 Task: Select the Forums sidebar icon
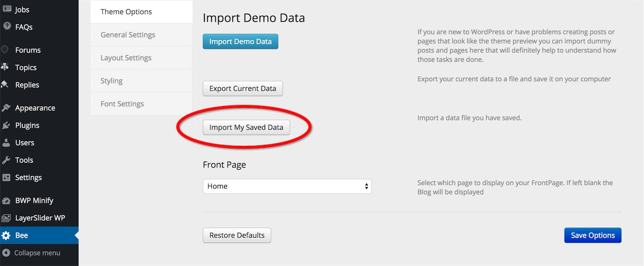click(6, 50)
